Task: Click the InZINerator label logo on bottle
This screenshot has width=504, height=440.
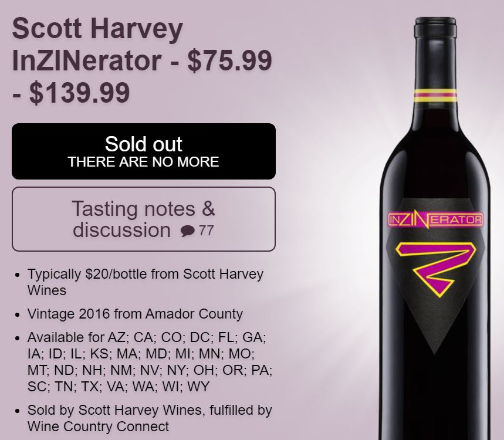Action: coord(435,220)
